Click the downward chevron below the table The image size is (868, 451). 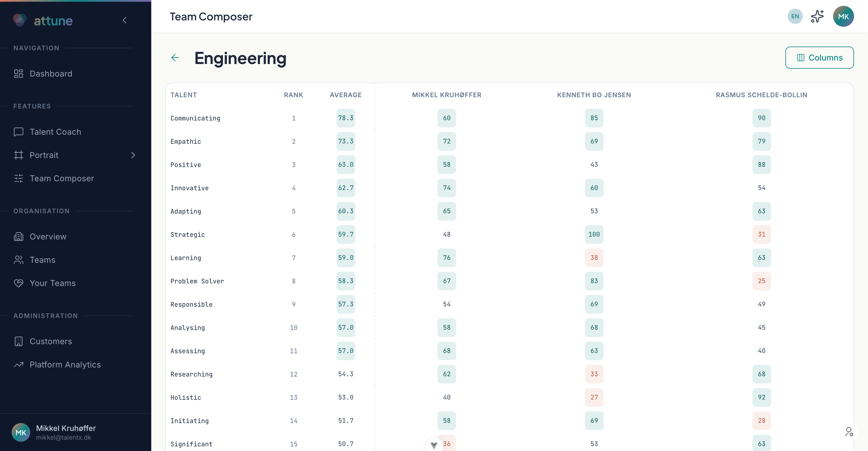click(434, 445)
